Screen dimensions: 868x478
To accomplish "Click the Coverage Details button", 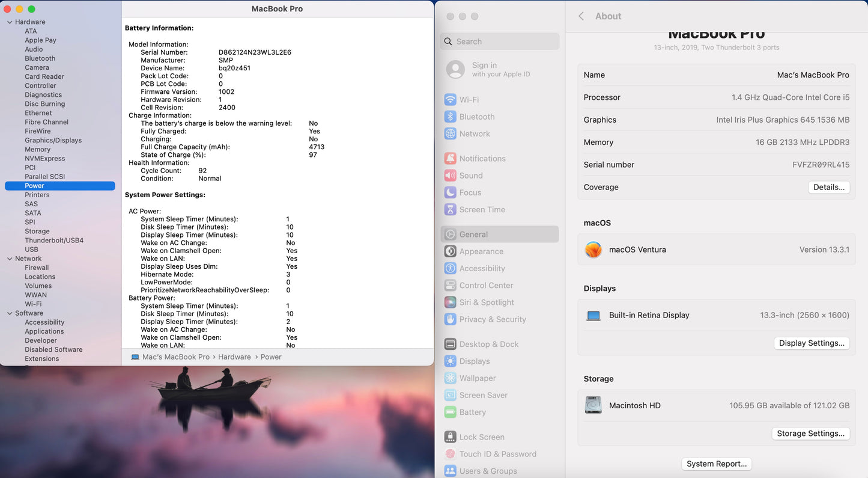I will [x=828, y=187].
